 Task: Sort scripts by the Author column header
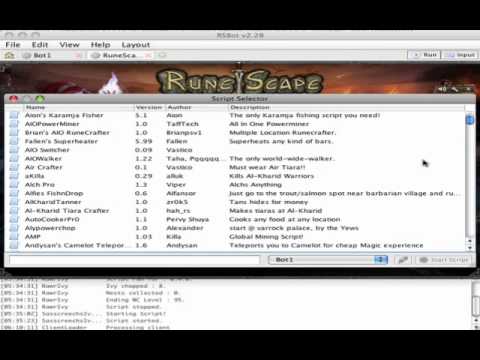click(197, 107)
